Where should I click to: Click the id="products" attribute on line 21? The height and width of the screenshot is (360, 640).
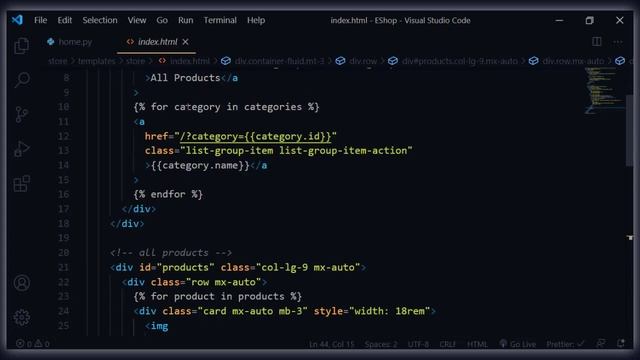177,267
